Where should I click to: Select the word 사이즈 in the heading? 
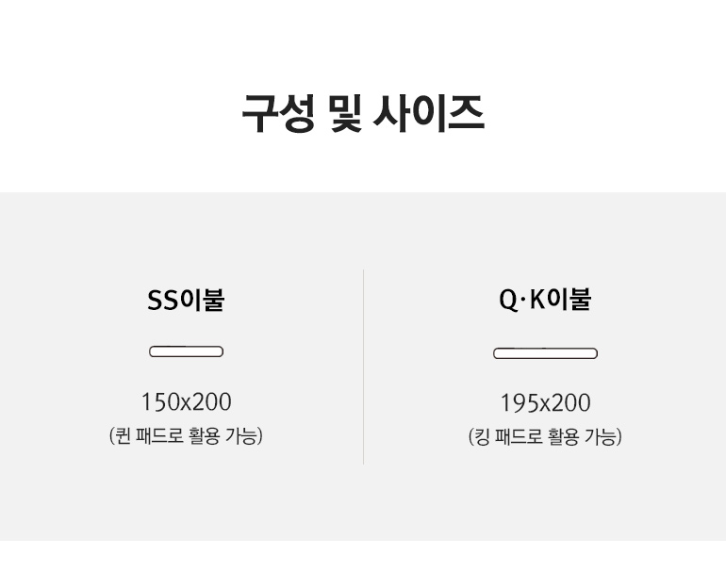pyautogui.click(x=429, y=114)
